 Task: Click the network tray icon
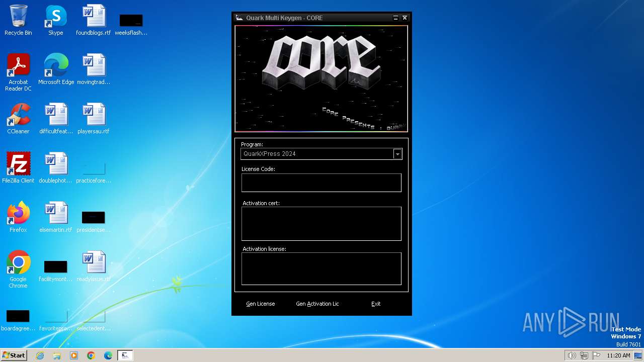tap(584, 355)
